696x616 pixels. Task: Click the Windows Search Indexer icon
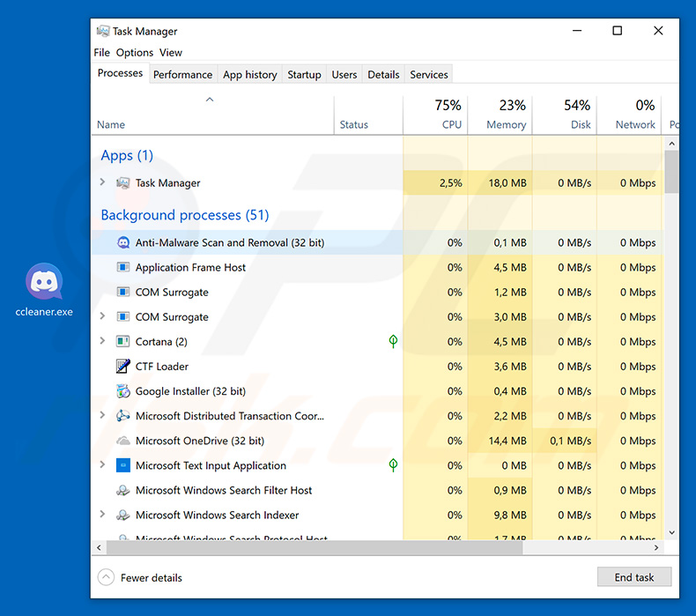pyautogui.click(x=123, y=516)
